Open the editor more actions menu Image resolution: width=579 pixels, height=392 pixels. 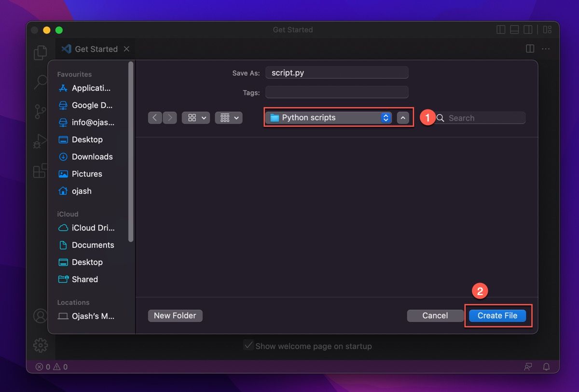pyautogui.click(x=546, y=49)
